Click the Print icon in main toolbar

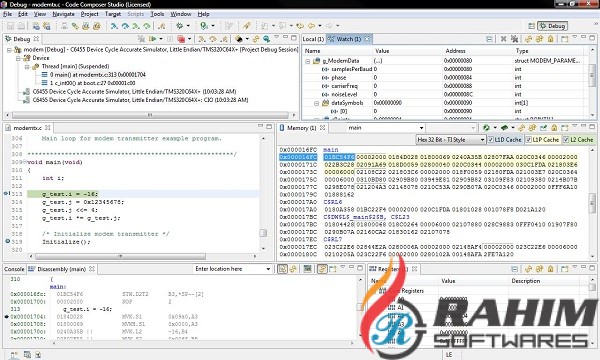[x=21, y=26]
